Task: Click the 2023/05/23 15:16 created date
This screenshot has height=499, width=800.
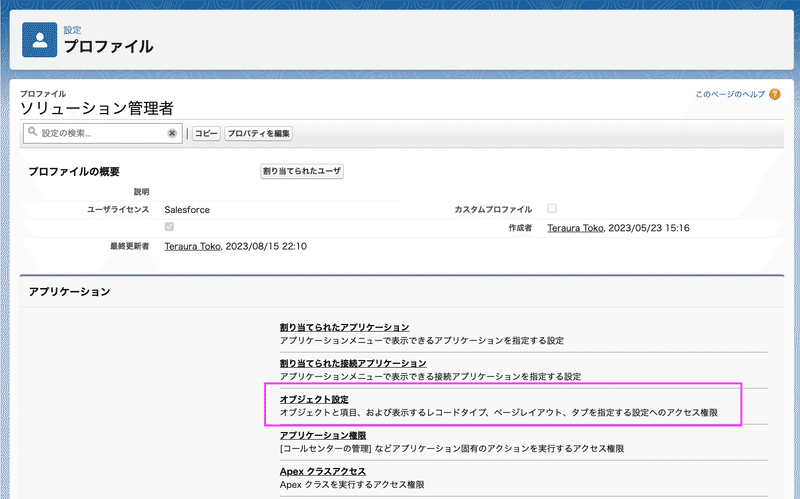Action: point(649,228)
